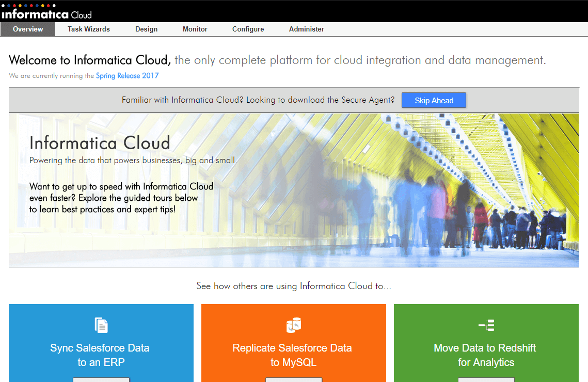Open the Configure tab

[248, 29]
